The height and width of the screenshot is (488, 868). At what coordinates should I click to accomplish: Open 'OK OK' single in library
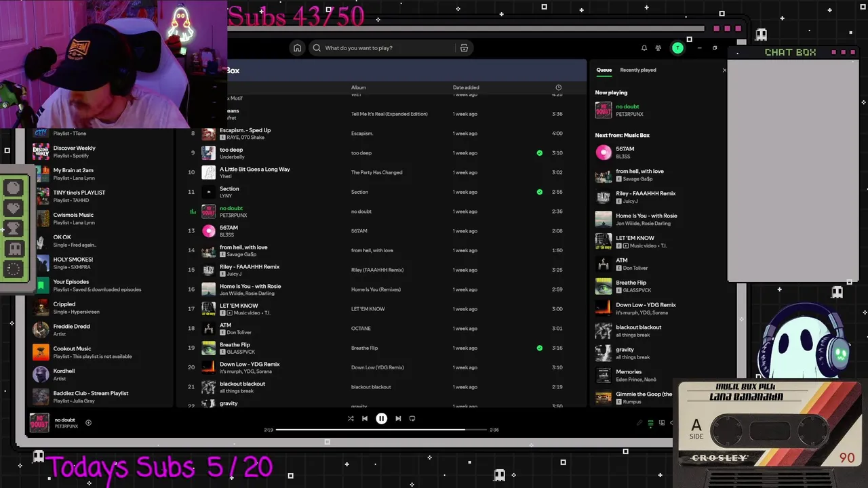(102, 241)
